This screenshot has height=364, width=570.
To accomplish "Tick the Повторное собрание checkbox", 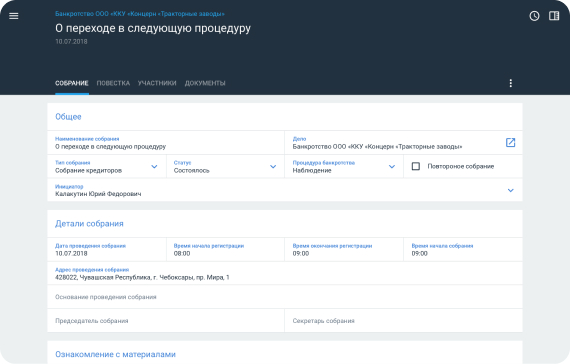I will tap(416, 166).
